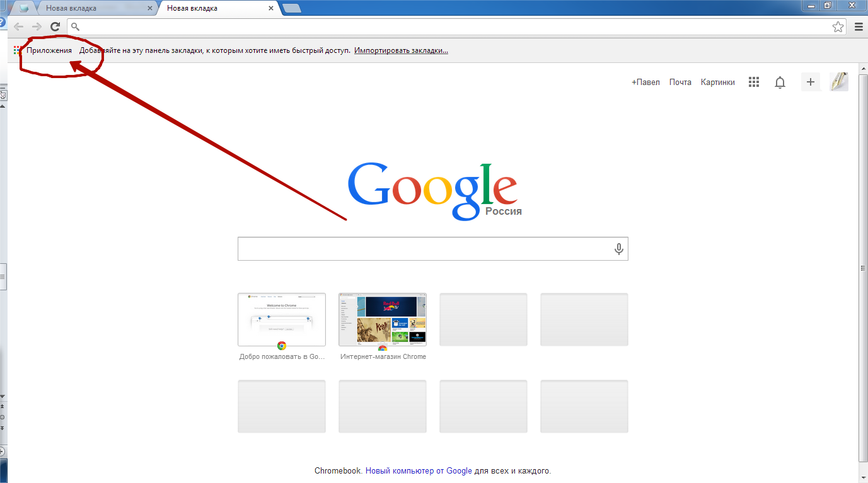
Task: Open the +Павел link
Action: pos(645,82)
